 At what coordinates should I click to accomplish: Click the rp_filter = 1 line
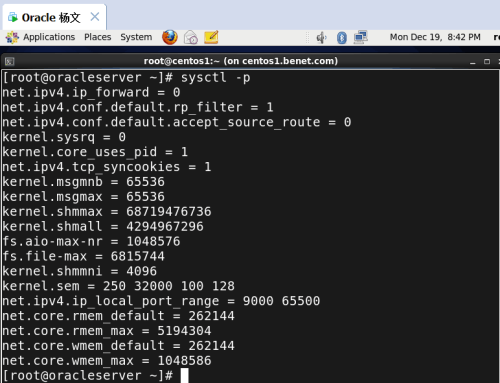click(138, 107)
